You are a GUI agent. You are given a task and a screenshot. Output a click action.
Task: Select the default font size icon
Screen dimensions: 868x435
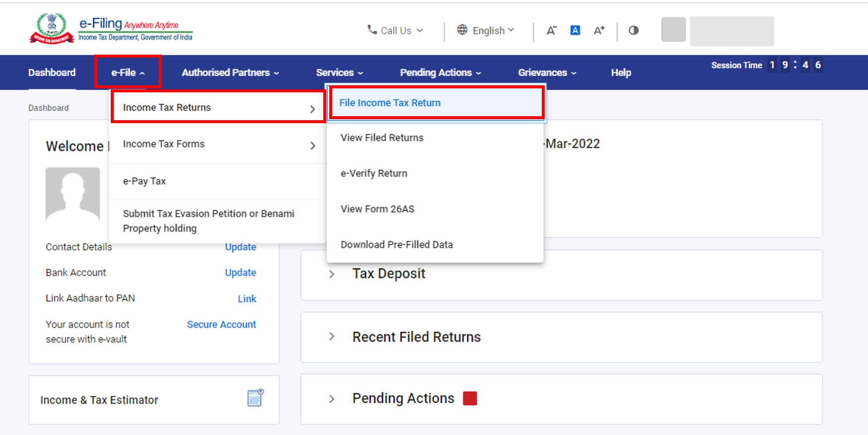(x=575, y=31)
